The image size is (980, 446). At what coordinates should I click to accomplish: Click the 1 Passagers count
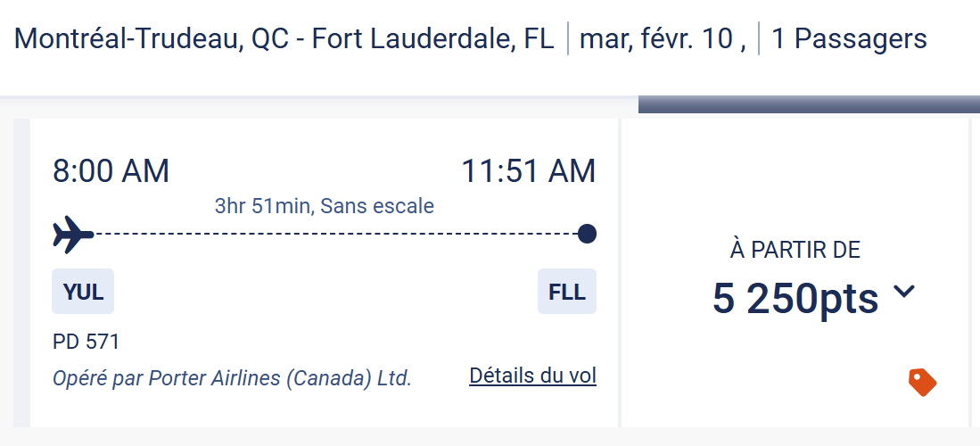pyautogui.click(x=849, y=39)
